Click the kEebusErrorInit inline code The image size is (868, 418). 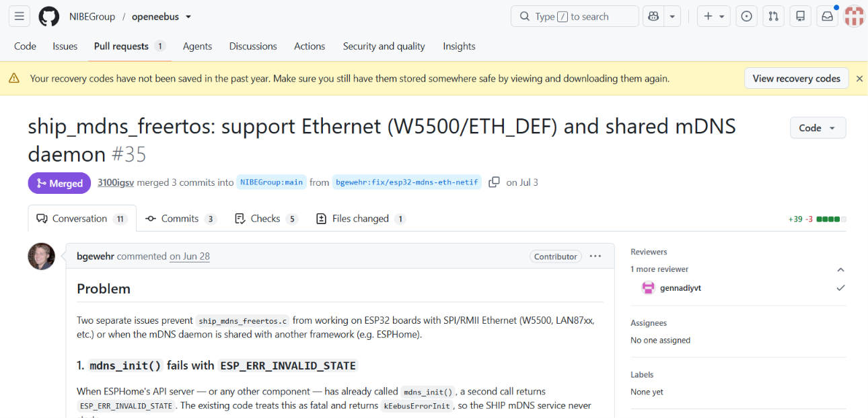pyautogui.click(x=417, y=406)
